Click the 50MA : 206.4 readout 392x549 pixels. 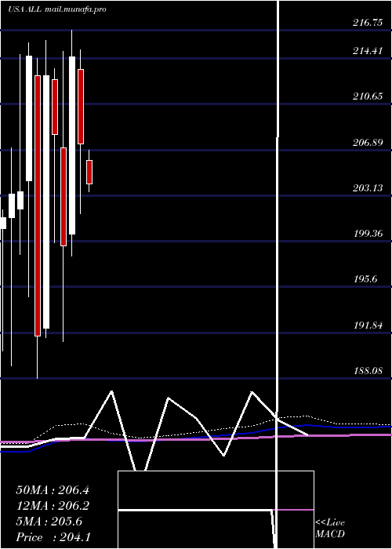(x=53, y=490)
